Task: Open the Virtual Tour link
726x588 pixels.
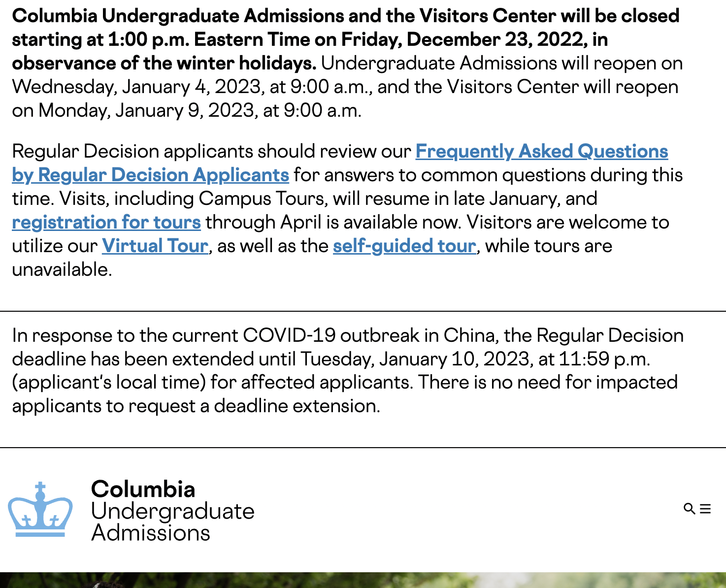Action: point(155,246)
